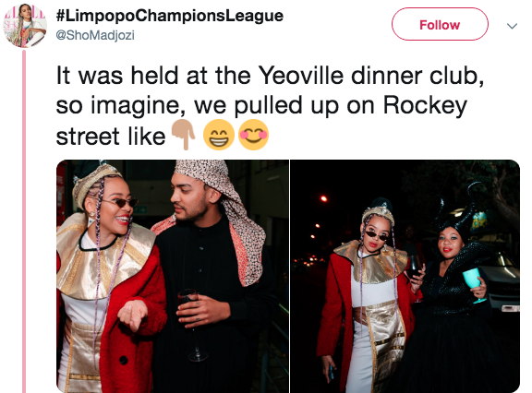Image resolution: width=532 pixels, height=393 pixels.
Task: Click the red sunglasses in left photo
Action: point(122,202)
